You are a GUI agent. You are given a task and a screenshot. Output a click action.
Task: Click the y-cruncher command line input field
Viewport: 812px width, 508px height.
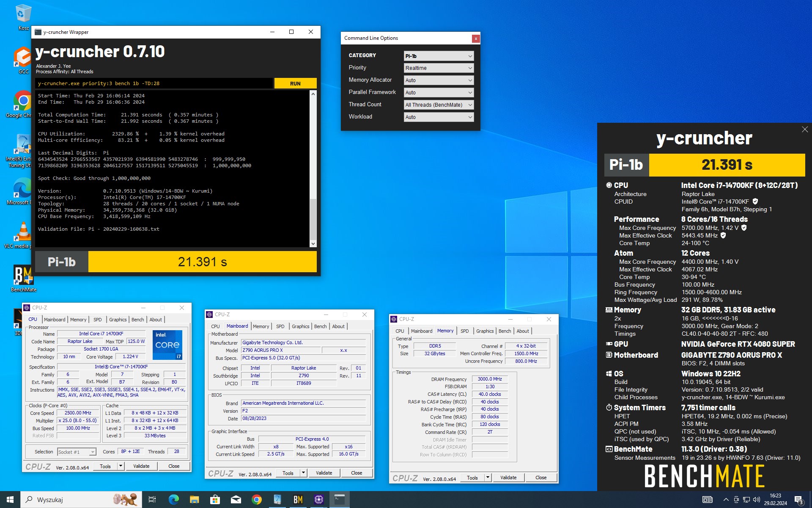coord(154,83)
